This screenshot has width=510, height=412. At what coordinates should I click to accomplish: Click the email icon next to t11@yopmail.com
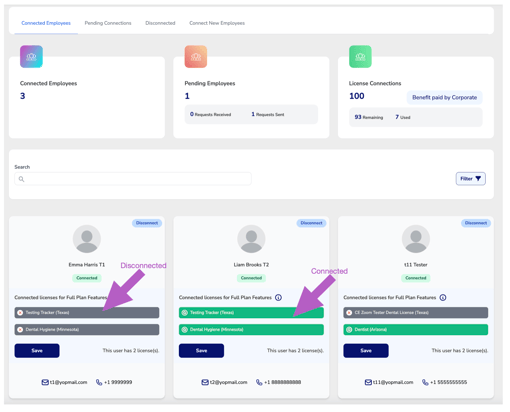tap(368, 382)
